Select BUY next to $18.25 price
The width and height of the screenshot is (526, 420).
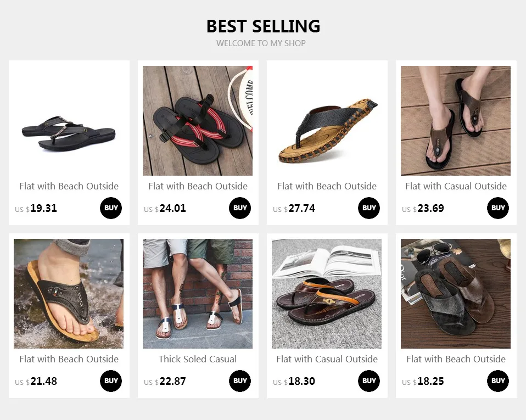click(x=498, y=381)
